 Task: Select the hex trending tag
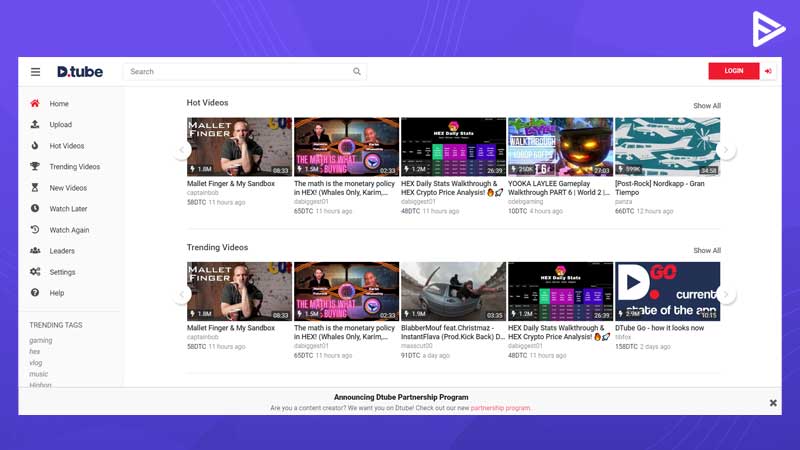click(x=34, y=352)
